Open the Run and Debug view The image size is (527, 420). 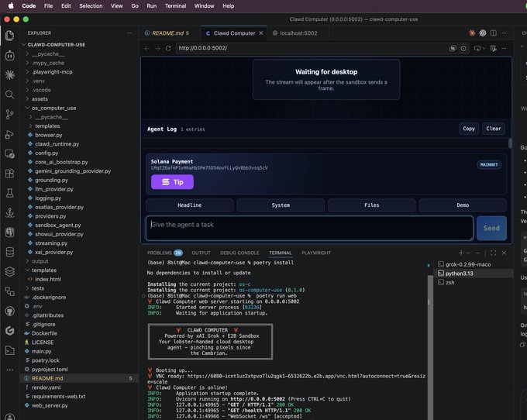10,134
